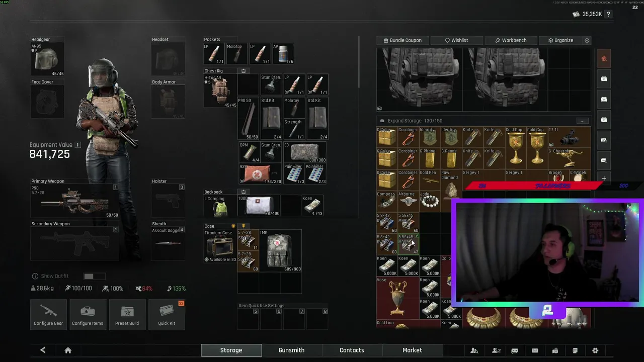
Task: Open Preset Build
Action: [x=127, y=315]
